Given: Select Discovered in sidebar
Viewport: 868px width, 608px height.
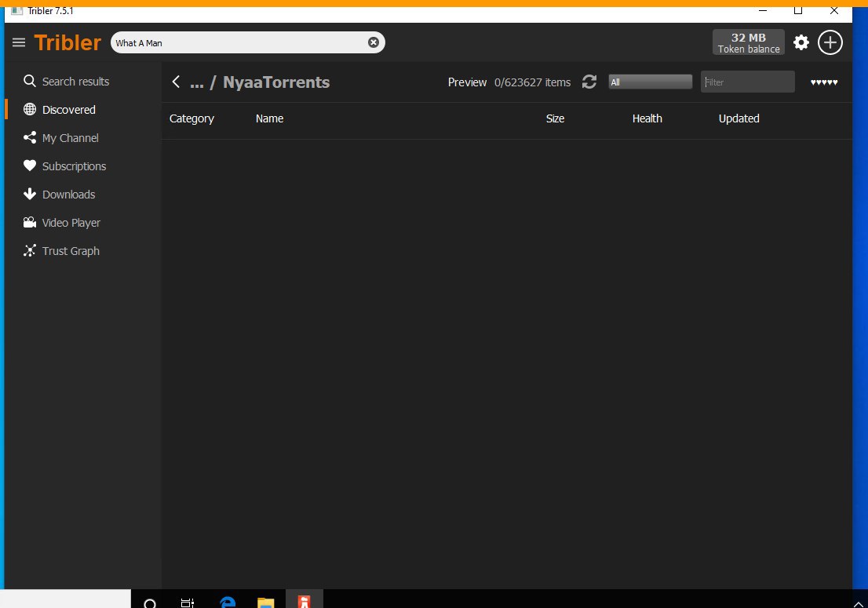Looking at the screenshot, I should tap(68, 110).
